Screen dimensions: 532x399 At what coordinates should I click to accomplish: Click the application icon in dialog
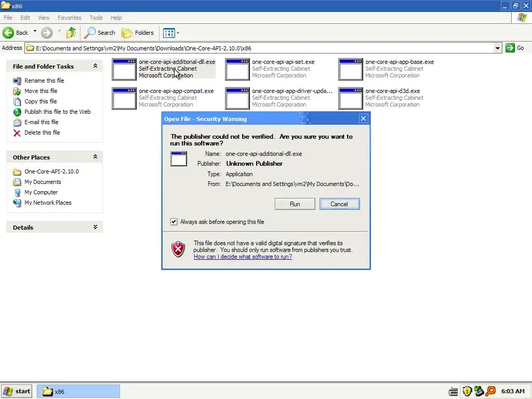179,159
